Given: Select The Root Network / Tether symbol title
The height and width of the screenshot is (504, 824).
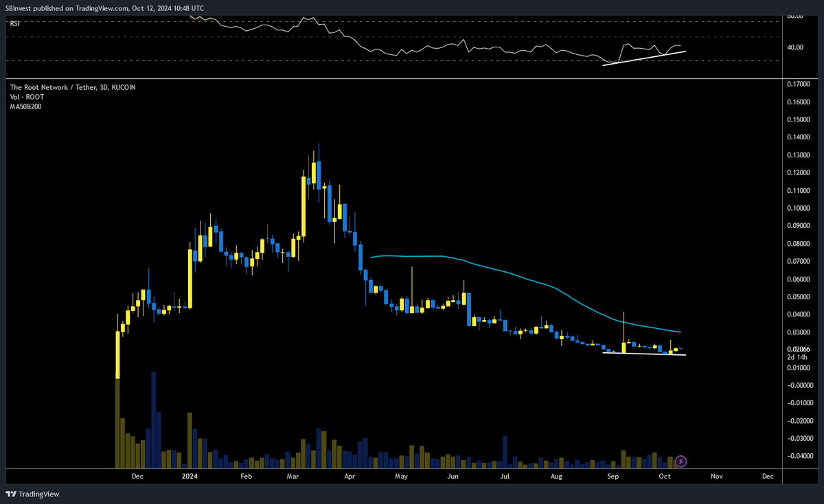Looking at the screenshot, I should (72, 87).
